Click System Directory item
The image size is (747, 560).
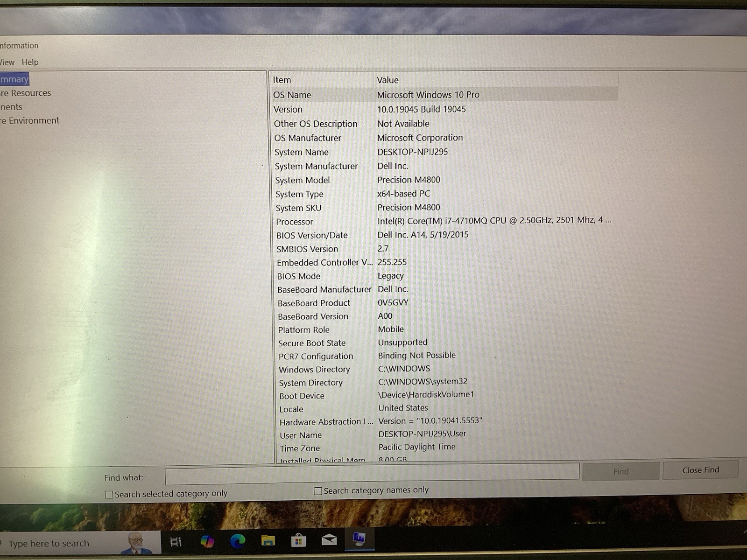coord(311,383)
